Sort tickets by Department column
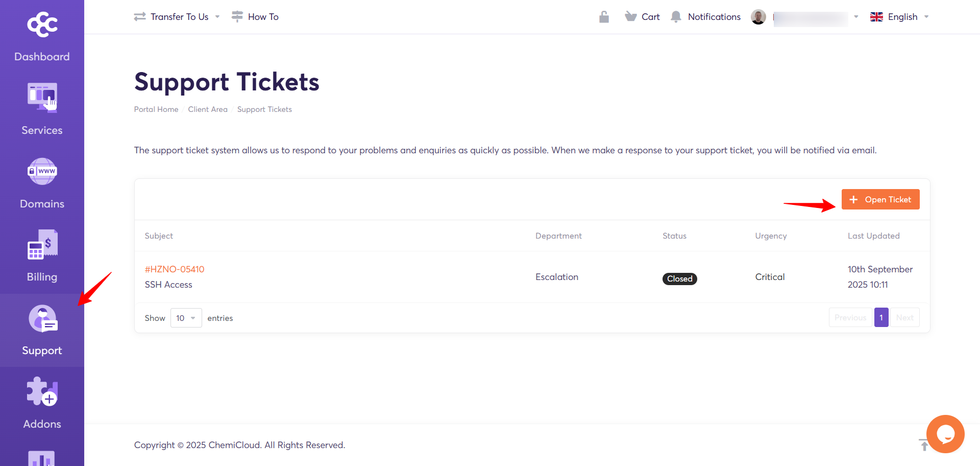Screen dimensions: 980x466 pos(558,236)
